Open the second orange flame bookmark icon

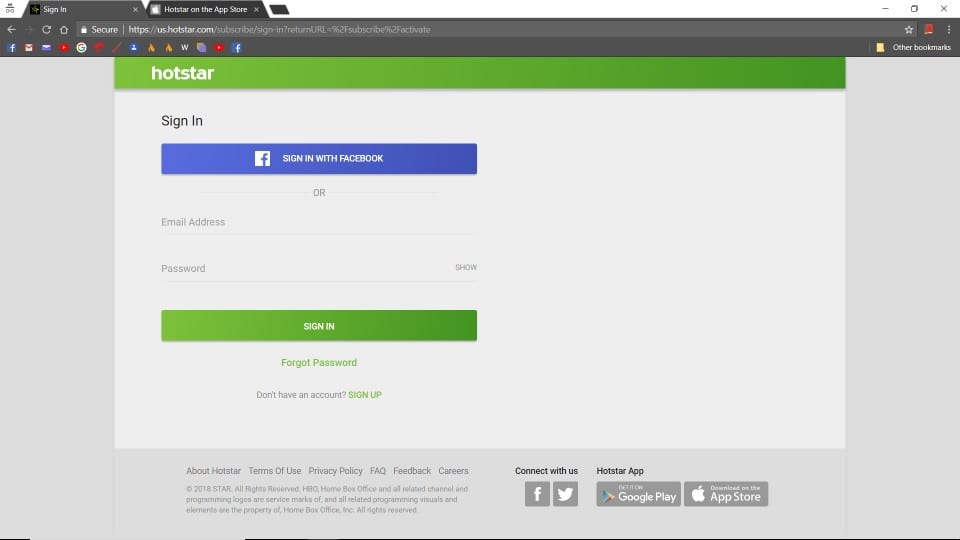pos(168,47)
